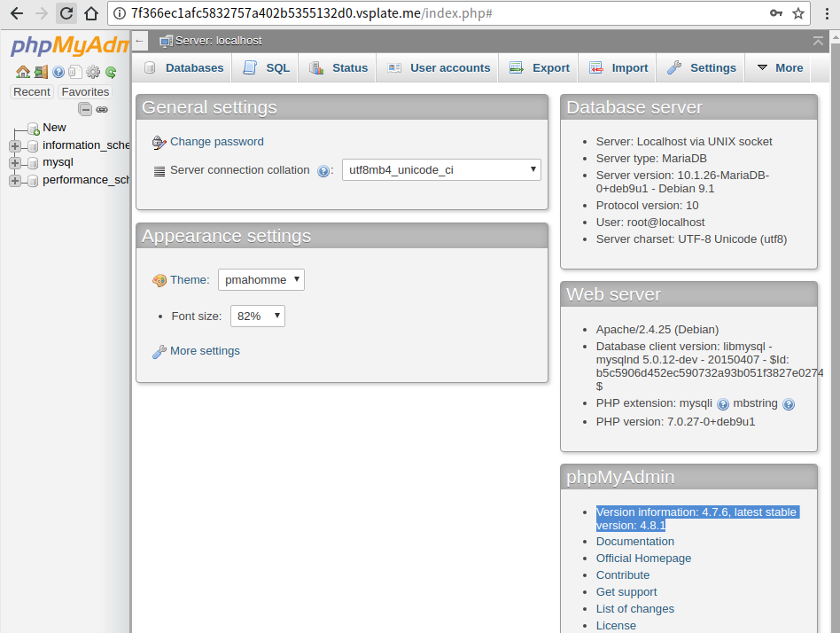The width and height of the screenshot is (840, 633).
Task: Click the 'PHP version: 7.0.27-0+deb9u1' text
Action: point(675,422)
